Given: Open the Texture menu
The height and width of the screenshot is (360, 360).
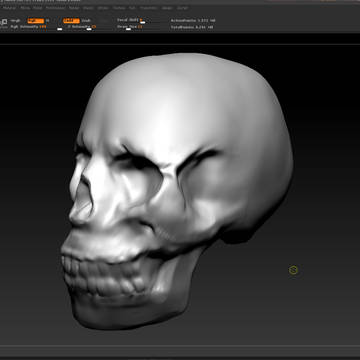Looking at the screenshot, I should [x=119, y=7].
